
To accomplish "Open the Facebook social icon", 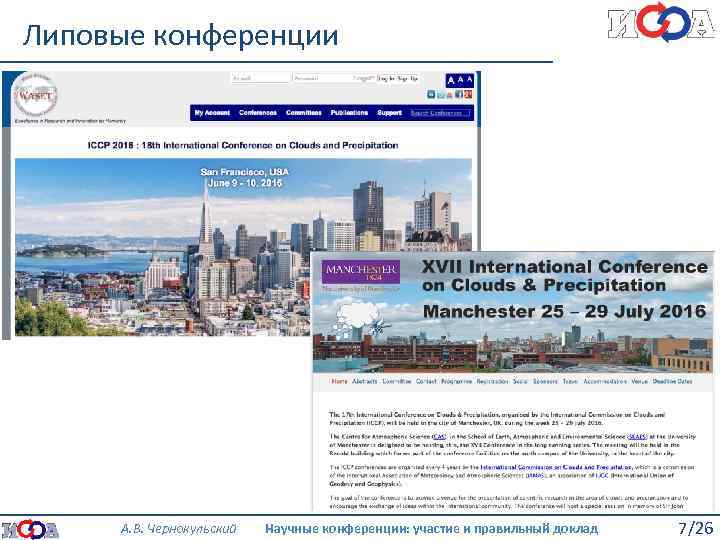I will tap(459, 94).
